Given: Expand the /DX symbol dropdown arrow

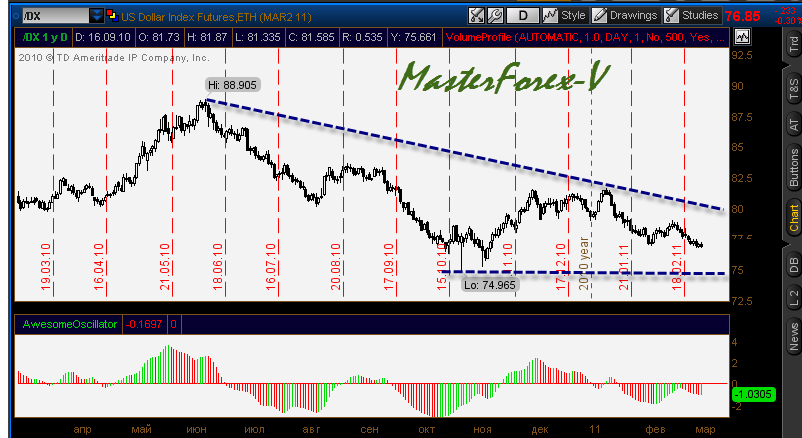Looking at the screenshot, I should pos(97,16).
